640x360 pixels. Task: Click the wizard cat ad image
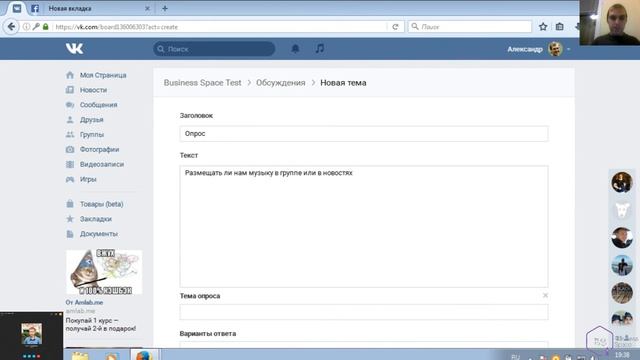(x=104, y=272)
